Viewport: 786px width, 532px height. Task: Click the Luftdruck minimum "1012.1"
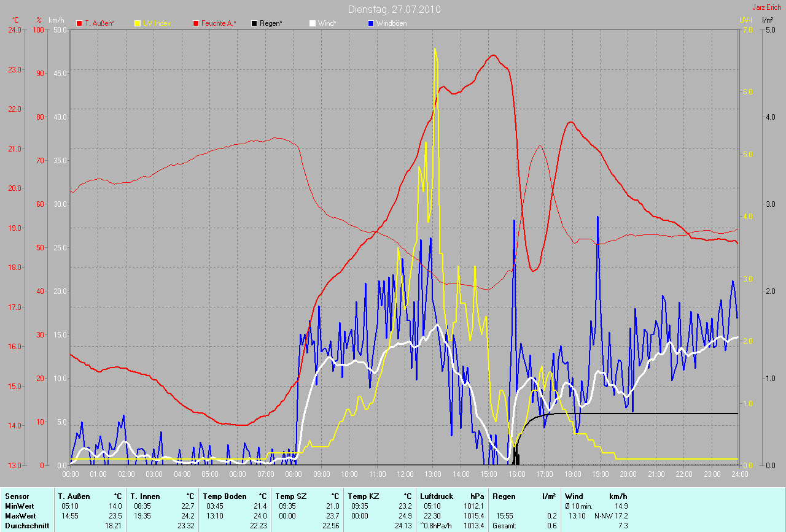pyautogui.click(x=473, y=506)
